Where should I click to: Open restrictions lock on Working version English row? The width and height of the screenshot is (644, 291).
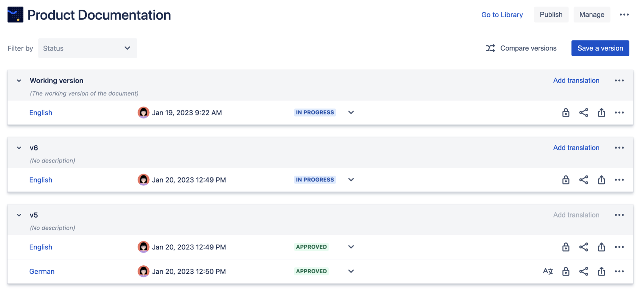pos(565,112)
